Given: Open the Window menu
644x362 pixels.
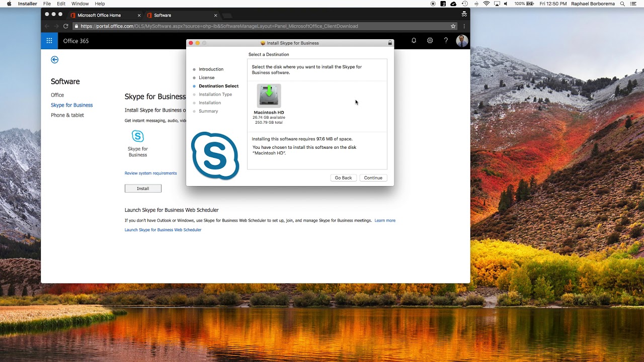Looking at the screenshot, I should point(80,4).
